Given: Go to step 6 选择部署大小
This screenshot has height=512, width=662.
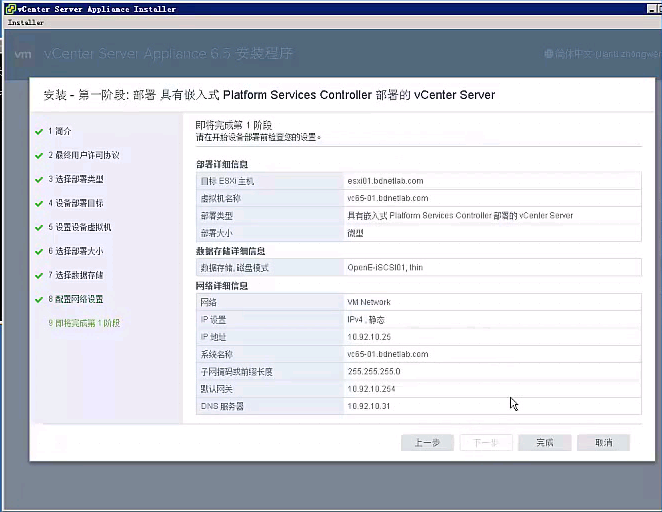Looking at the screenshot, I should tap(76, 251).
